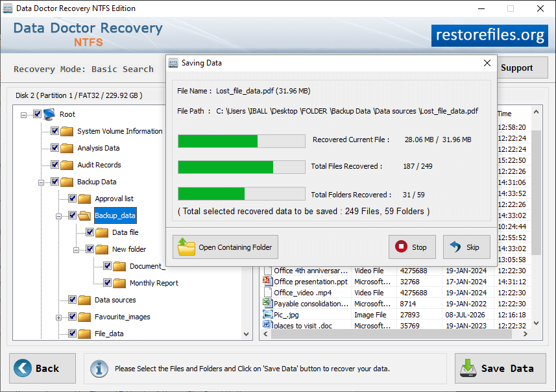
Task: Uncheck the Approval list checkbox
Action: [x=72, y=198]
